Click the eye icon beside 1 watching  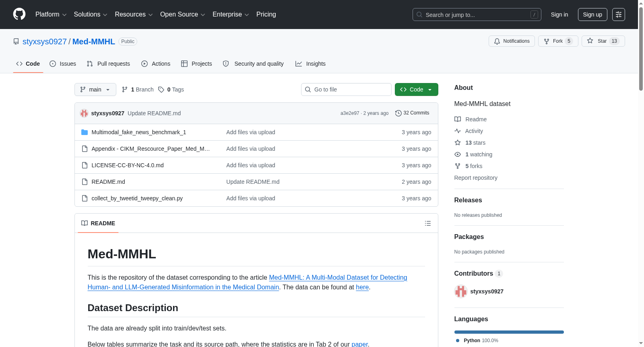[458, 154]
